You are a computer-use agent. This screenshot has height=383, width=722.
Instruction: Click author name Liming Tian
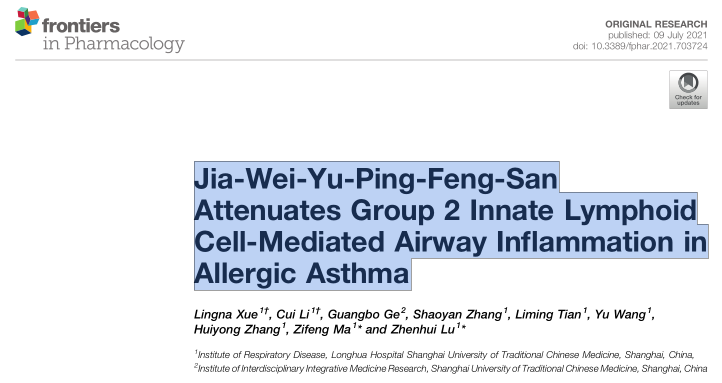point(548,314)
